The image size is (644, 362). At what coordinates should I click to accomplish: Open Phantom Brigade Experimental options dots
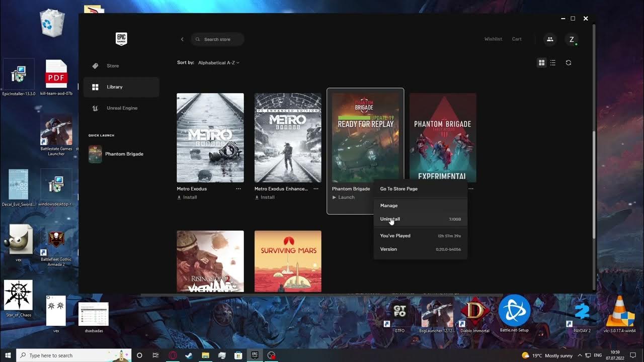[471, 189]
